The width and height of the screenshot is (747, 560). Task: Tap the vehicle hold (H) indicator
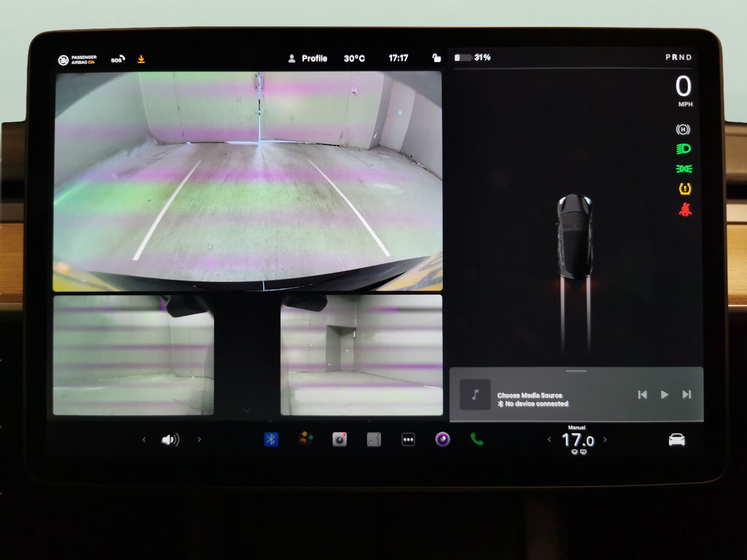click(683, 129)
